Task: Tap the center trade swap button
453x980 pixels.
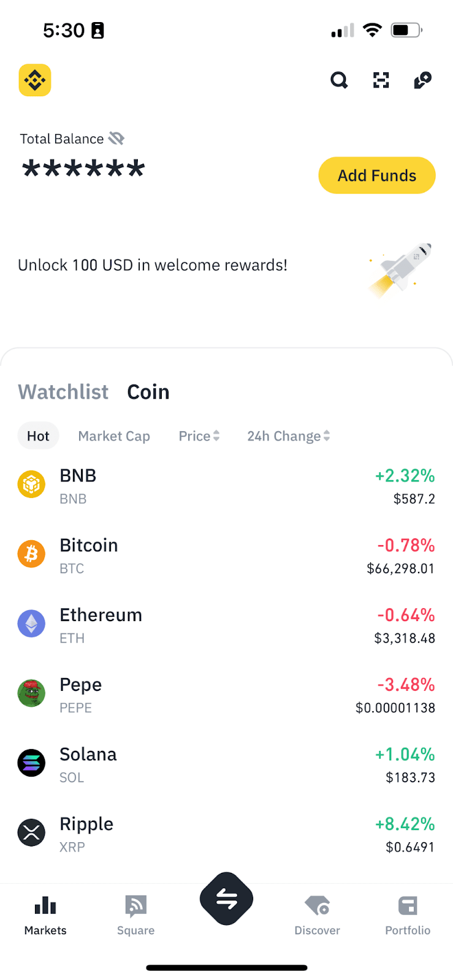Action: pyautogui.click(x=226, y=899)
